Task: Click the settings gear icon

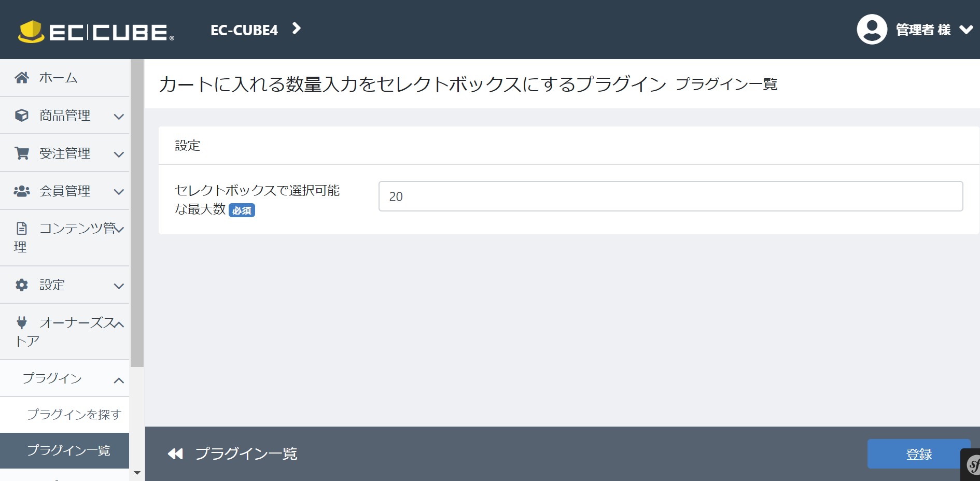Action: 22,285
